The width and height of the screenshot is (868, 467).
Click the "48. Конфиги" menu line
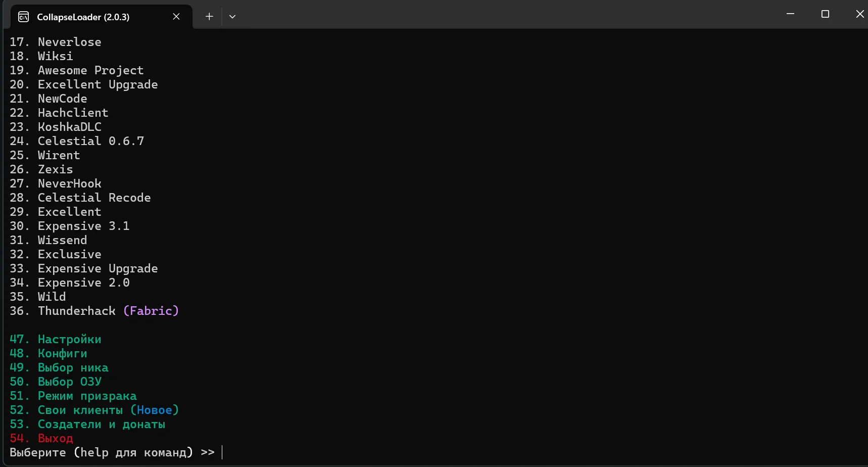pos(49,353)
